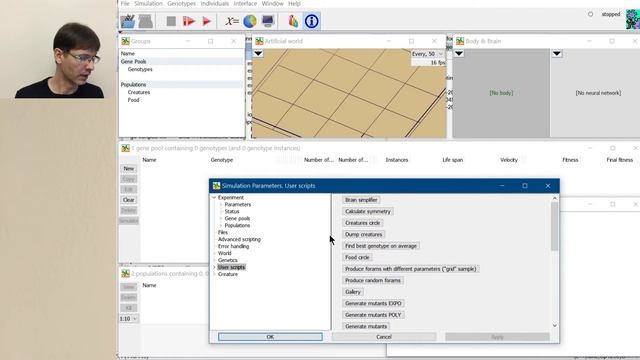640x360 pixels.
Task: Click the Groups window title icon
Action: point(125,41)
